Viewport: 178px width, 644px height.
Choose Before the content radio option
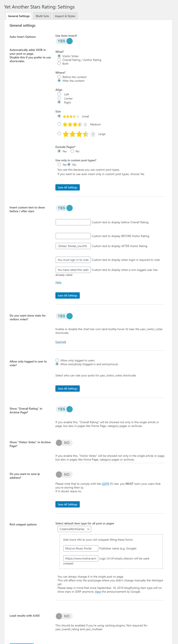59,77
